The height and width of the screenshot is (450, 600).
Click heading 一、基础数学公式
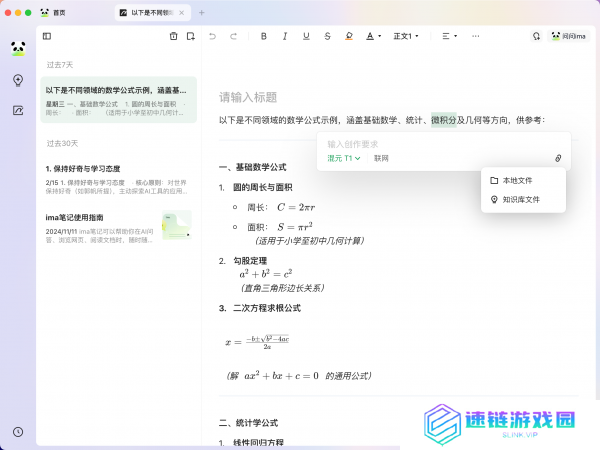click(253, 167)
